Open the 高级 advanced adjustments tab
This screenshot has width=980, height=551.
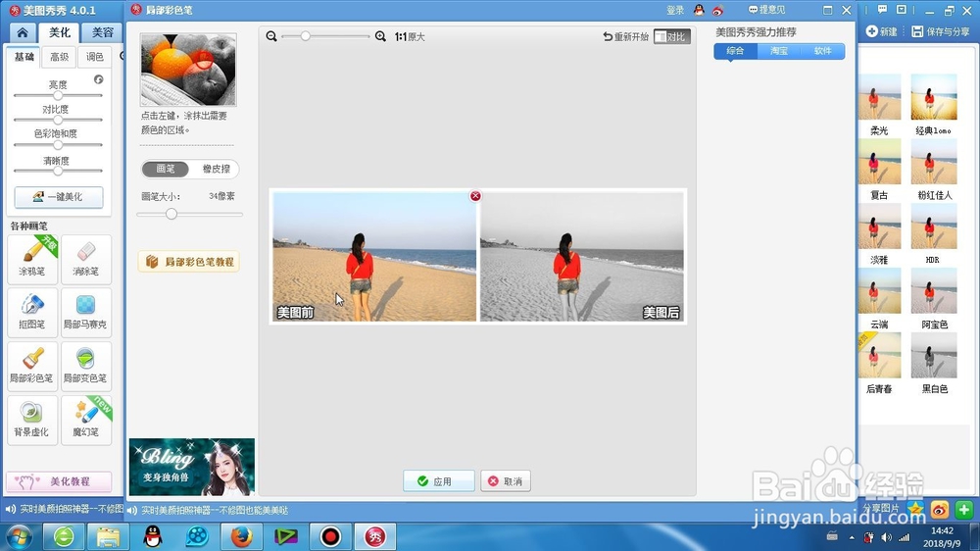click(x=60, y=57)
